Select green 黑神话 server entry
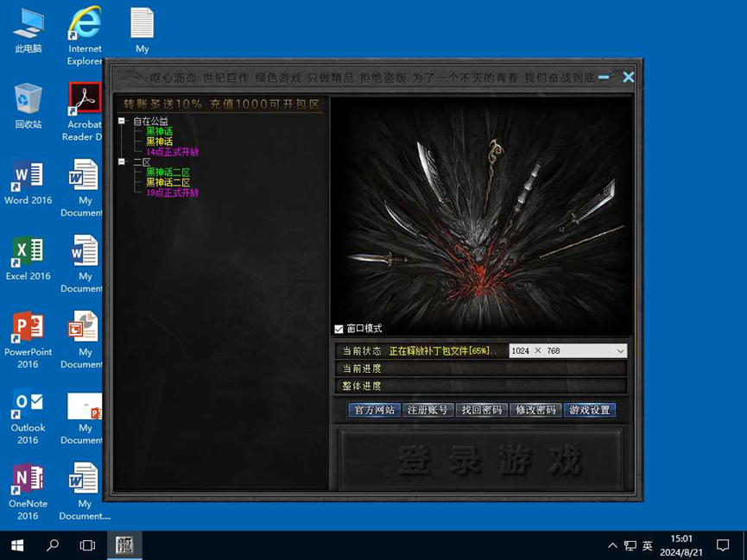This screenshot has height=560, width=747. [x=159, y=131]
